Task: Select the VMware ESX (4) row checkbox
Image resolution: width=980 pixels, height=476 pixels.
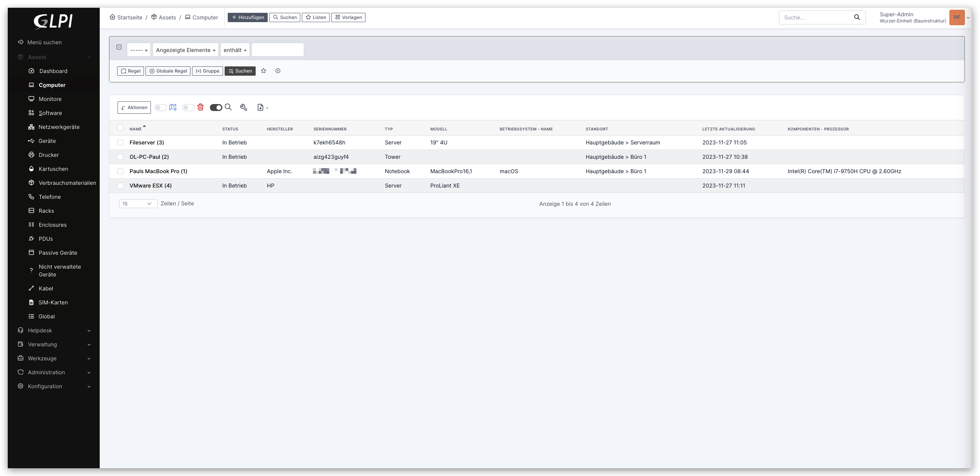Action: coord(120,186)
